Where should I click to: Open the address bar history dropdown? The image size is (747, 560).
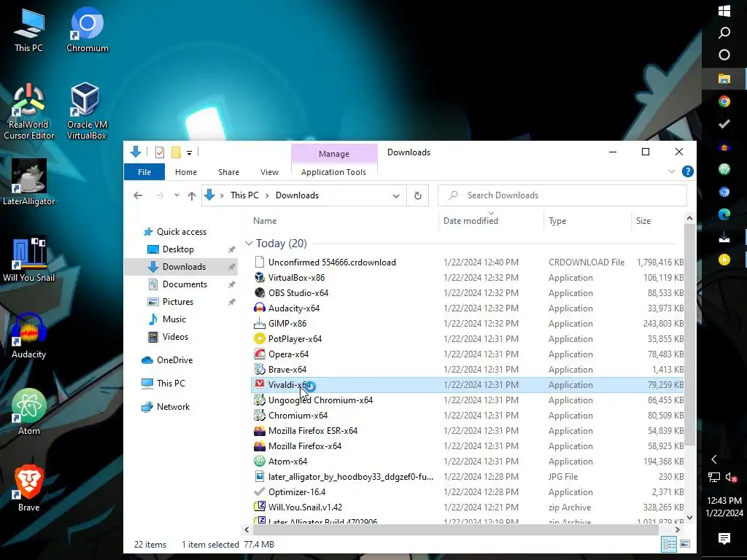point(396,195)
